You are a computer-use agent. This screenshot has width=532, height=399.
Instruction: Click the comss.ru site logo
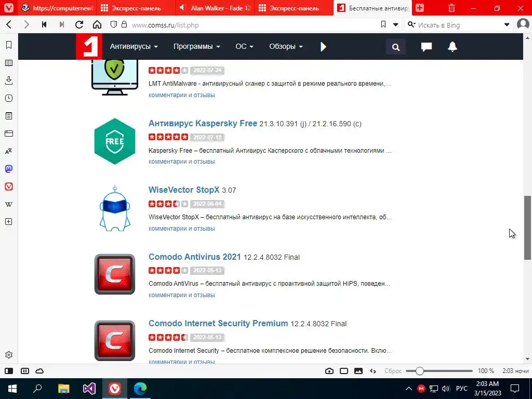pyautogui.click(x=89, y=46)
